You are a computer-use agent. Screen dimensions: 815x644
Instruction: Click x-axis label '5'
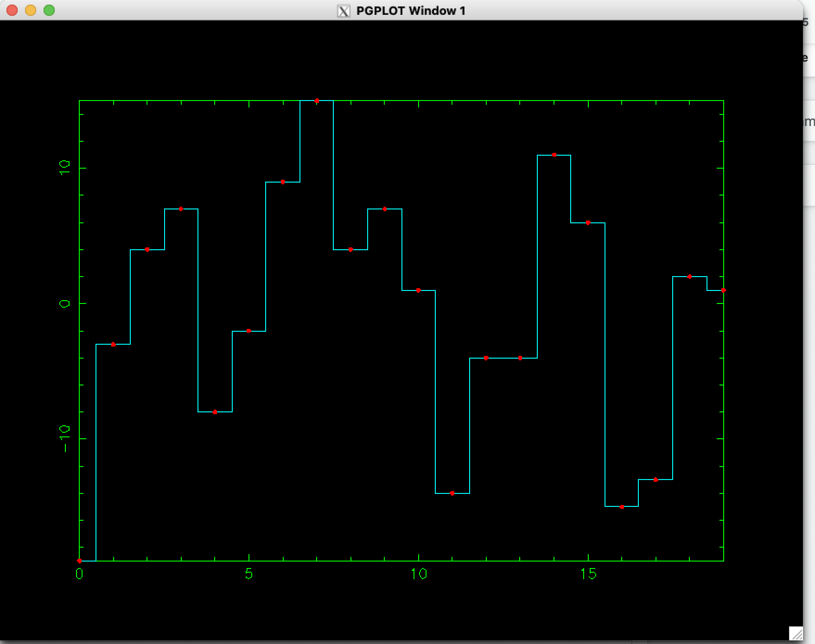click(x=249, y=574)
